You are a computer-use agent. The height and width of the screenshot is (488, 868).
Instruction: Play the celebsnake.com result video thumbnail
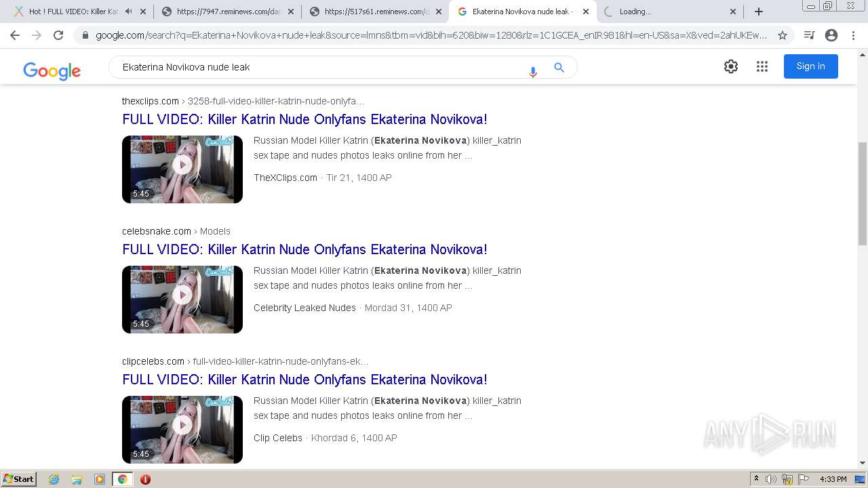coord(182,300)
